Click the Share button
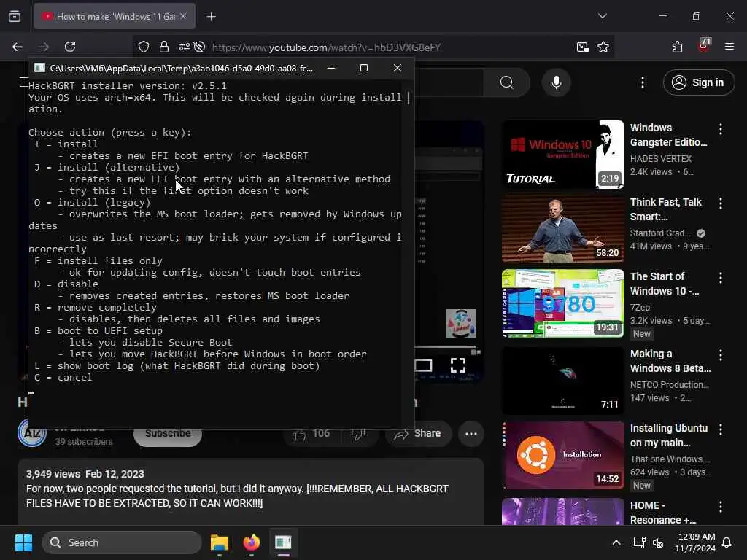This screenshot has width=747, height=560. point(418,434)
